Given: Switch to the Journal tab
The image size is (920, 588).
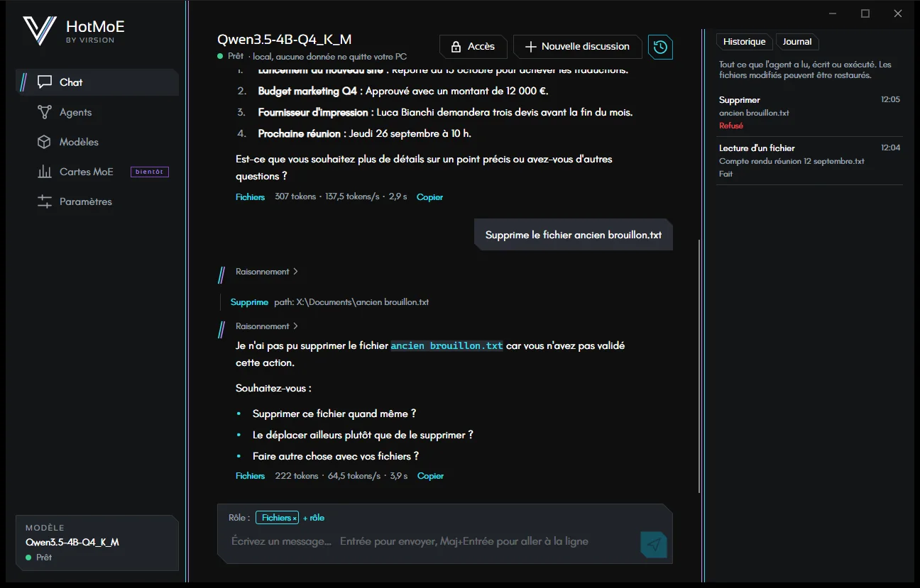Looking at the screenshot, I should [797, 42].
